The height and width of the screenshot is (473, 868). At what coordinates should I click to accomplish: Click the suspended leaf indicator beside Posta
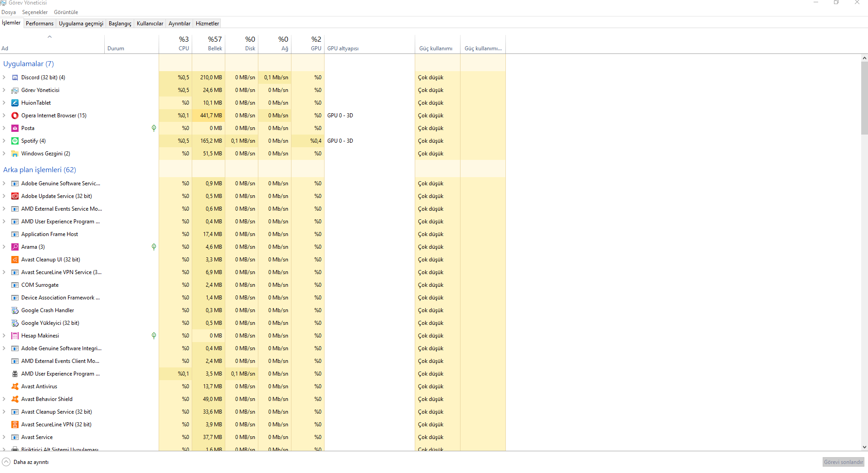[154, 128]
